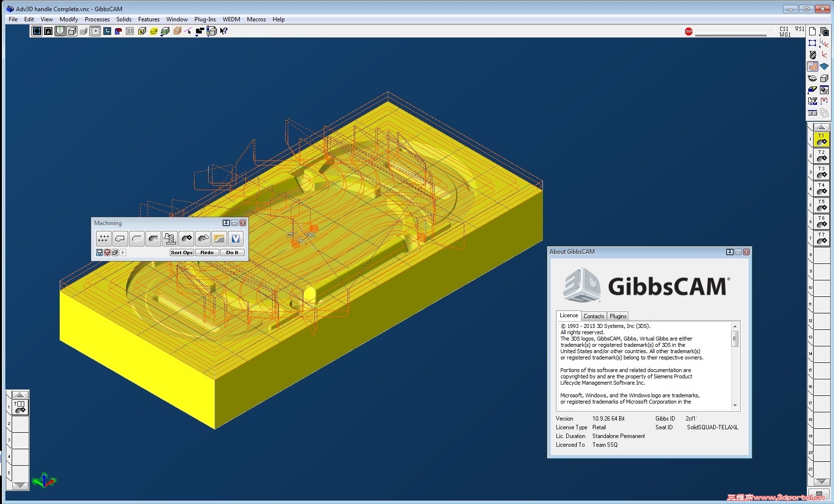
Task: Select the Surfacing process with plus diamond
Action: (186, 238)
